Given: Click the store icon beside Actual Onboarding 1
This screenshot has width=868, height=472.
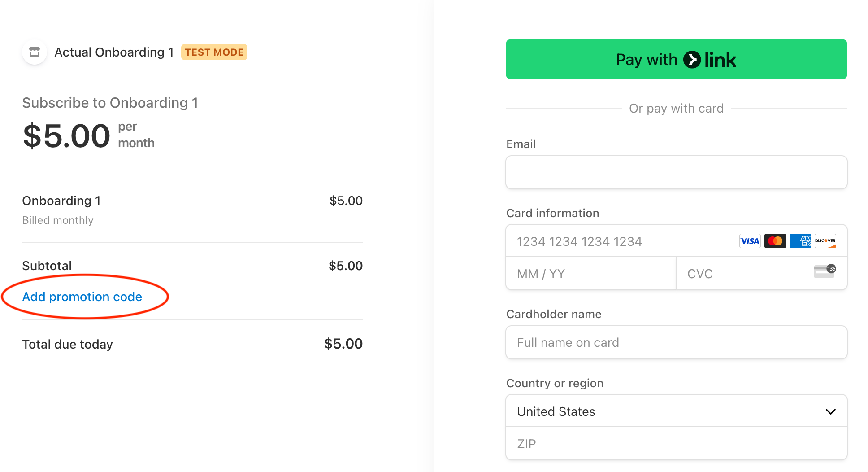Looking at the screenshot, I should [x=35, y=52].
